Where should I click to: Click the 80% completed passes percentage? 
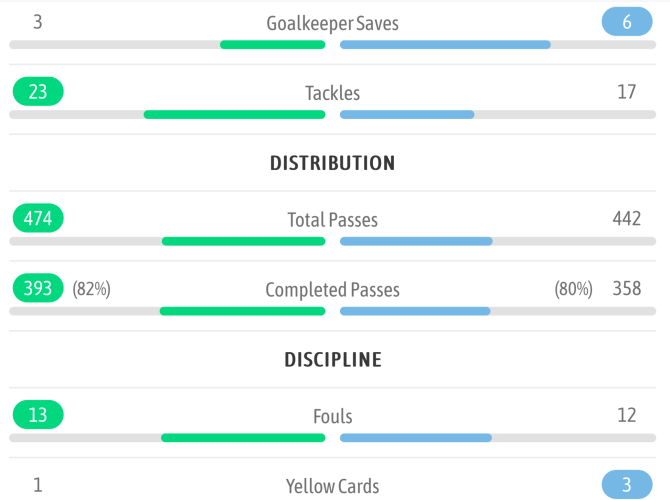pyautogui.click(x=573, y=289)
